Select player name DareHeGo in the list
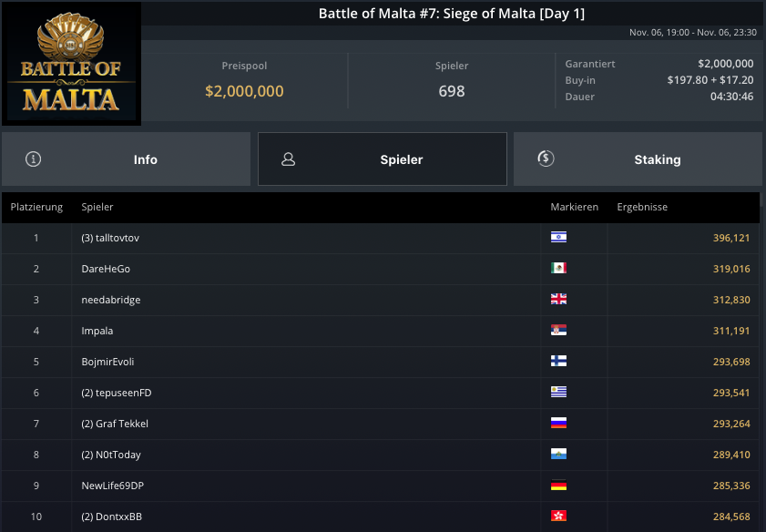The image size is (766, 532). 105,269
